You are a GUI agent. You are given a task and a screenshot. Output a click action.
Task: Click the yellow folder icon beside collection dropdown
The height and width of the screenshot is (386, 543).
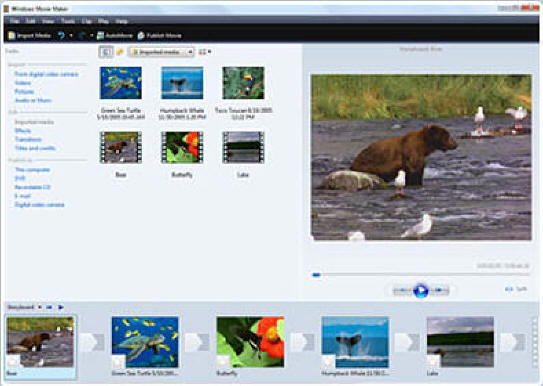point(120,52)
